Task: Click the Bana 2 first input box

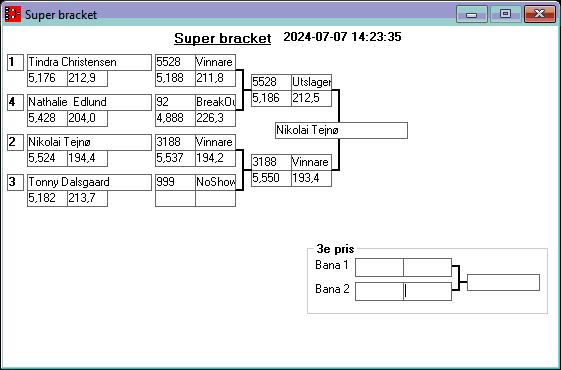Action: (379, 291)
